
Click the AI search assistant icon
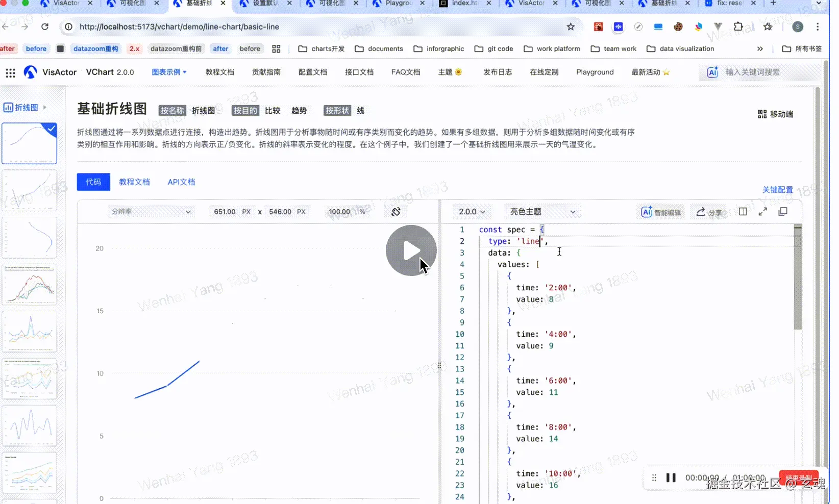coord(712,72)
